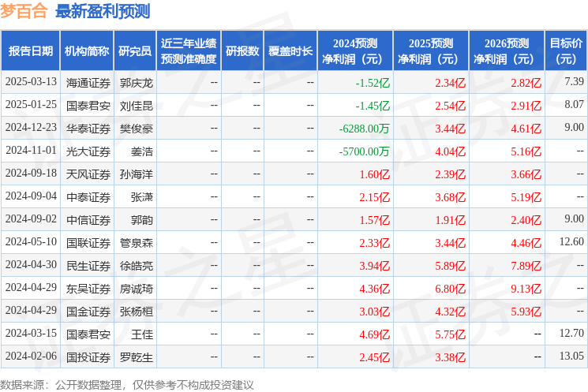Click the 数据来源 footnote text
Image resolution: width=588 pixels, height=392 pixels.
click(127, 385)
